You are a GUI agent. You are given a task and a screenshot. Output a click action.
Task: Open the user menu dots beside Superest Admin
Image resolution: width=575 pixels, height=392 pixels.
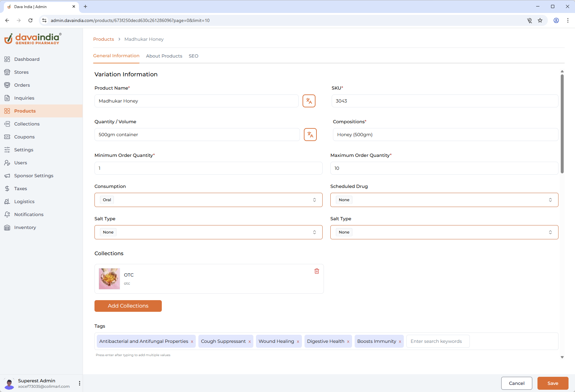[x=80, y=383]
